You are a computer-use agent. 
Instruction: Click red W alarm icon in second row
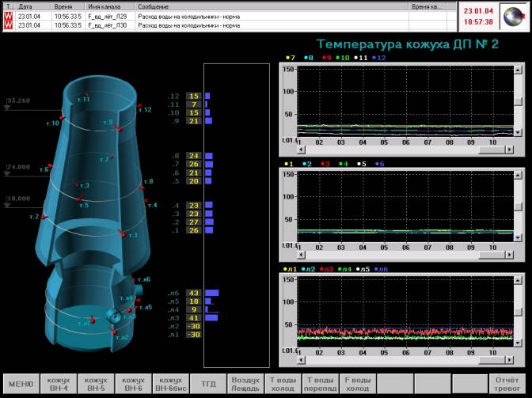9,25
